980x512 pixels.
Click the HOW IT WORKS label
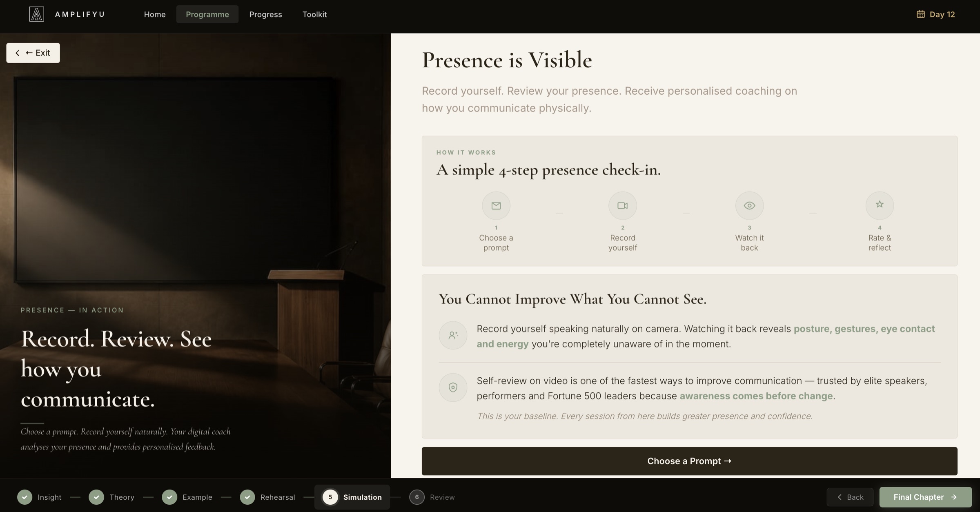pos(466,152)
